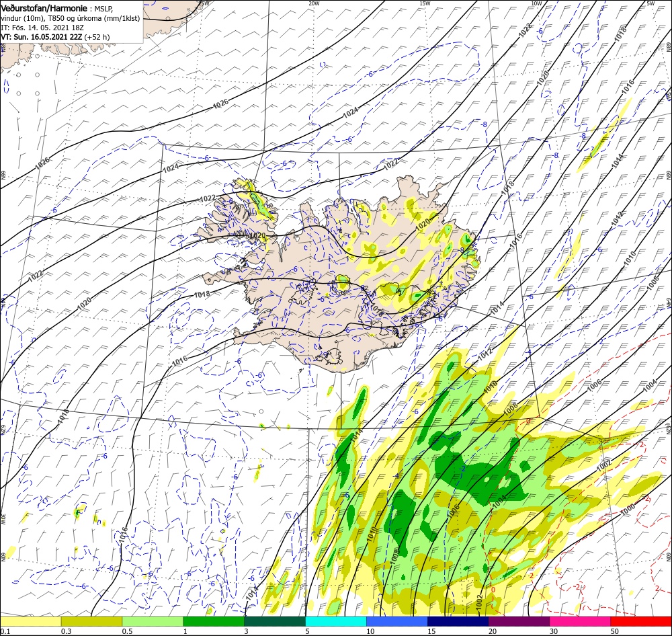
Task: Click the '(+52 h)' forecast offset text
Action: click(97, 37)
